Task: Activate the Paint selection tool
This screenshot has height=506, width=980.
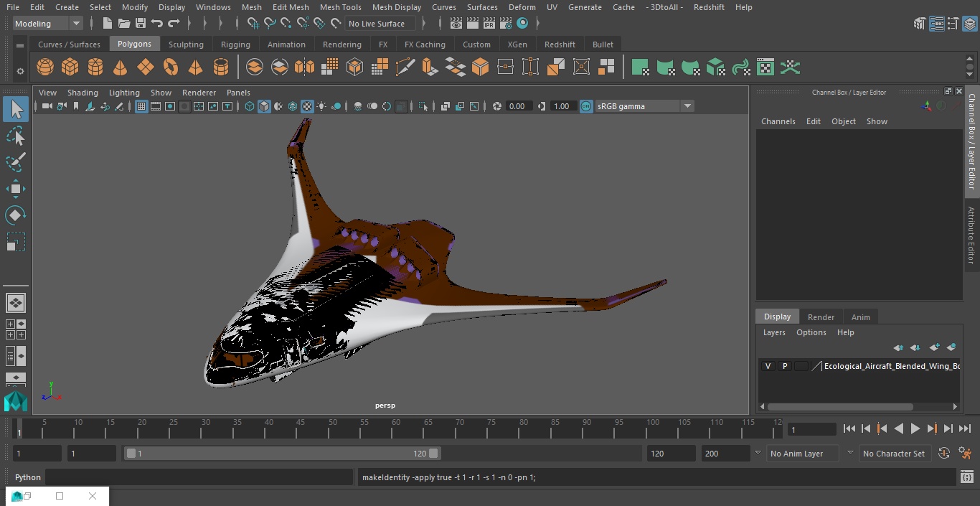Action: coord(15,162)
